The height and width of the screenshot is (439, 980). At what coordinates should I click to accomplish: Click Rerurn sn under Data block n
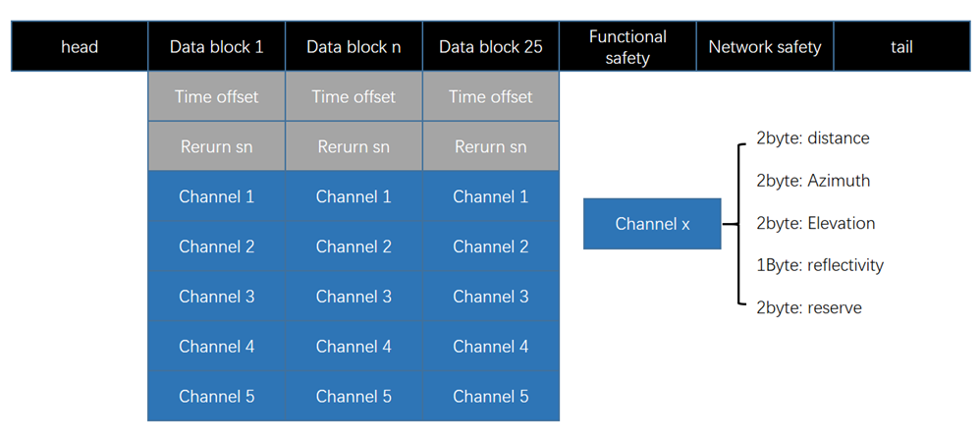coord(354,147)
